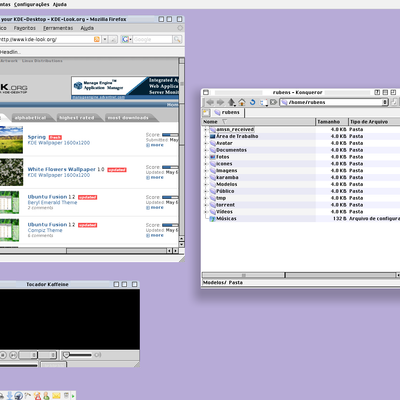
Task: Expand the karamba folder tree node
Action: click(x=206, y=177)
